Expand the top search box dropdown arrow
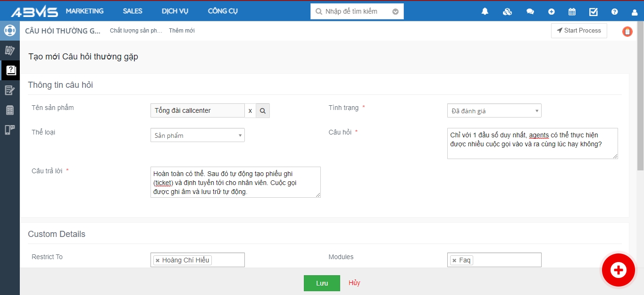This screenshot has width=644, height=295. 395,12
